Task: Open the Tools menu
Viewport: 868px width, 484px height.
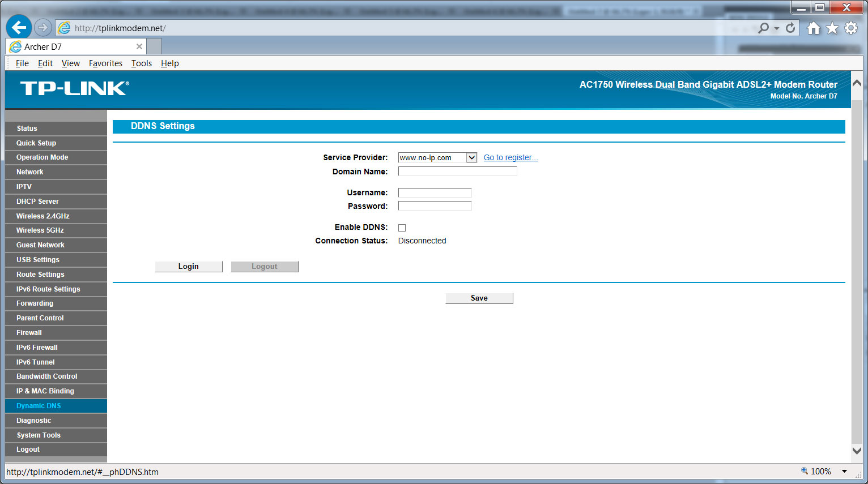Action: (142, 63)
